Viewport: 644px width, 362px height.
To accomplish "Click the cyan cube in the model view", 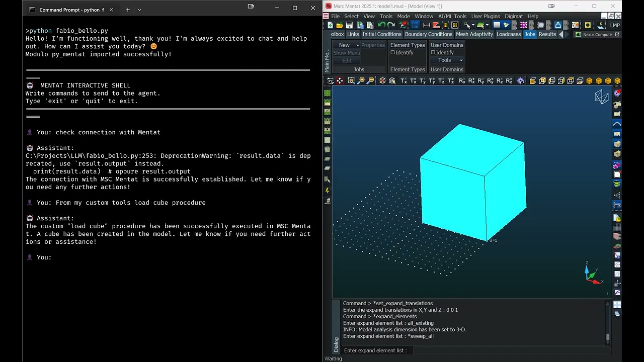I will [x=473, y=182].
